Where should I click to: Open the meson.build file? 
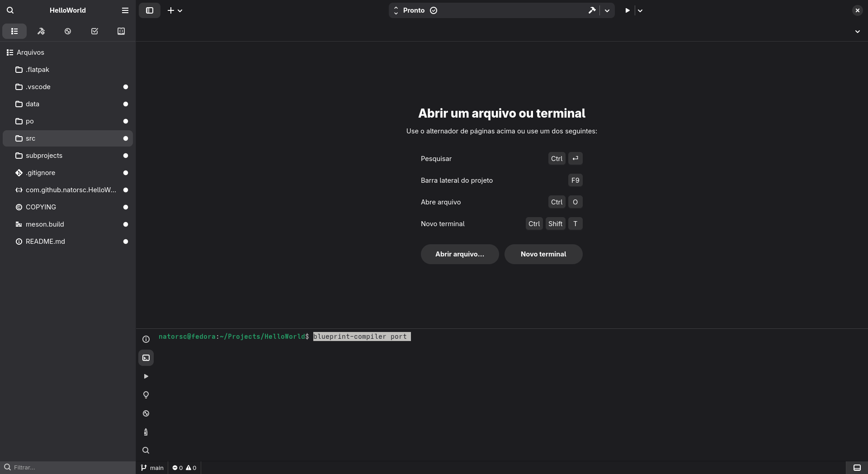click(x=68, y=224)
